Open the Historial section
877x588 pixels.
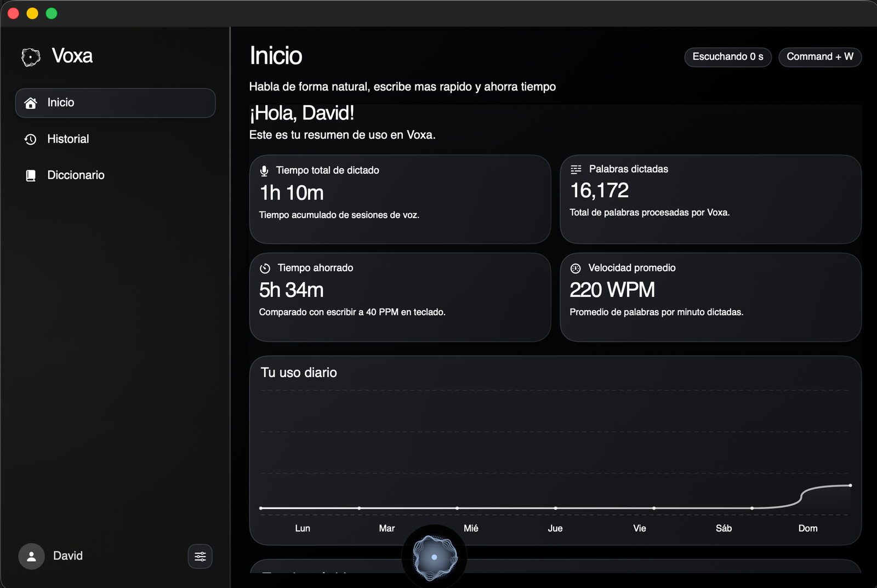coord(115,139)
